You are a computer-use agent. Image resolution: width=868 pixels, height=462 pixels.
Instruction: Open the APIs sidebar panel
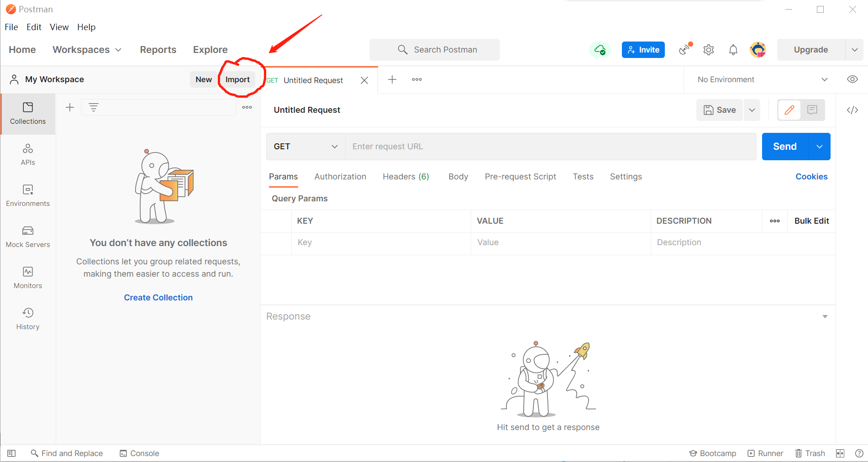(28, 155)
